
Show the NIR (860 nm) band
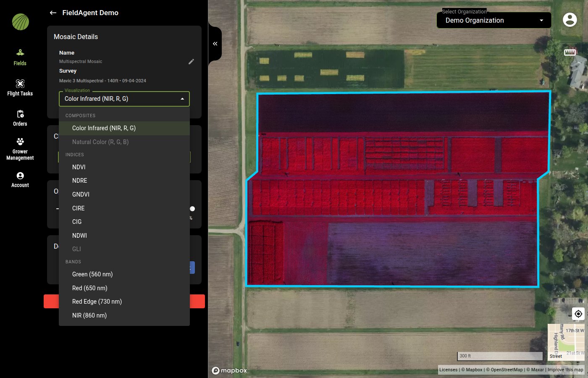[x=124, y=315]
